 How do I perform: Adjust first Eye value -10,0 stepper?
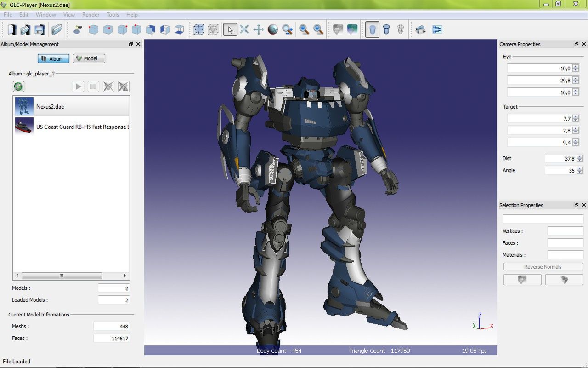point(576,68)
